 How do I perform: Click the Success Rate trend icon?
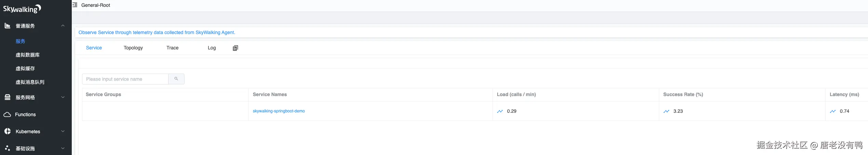(x=666, y=111)
